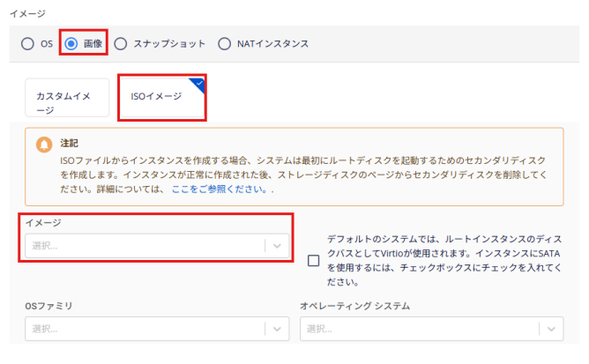Image resolution: width=589 pixels, height=364 pixels.
Task: Choose the 画像 radio option
Action: pyautogui.click(x=71, y=44)
